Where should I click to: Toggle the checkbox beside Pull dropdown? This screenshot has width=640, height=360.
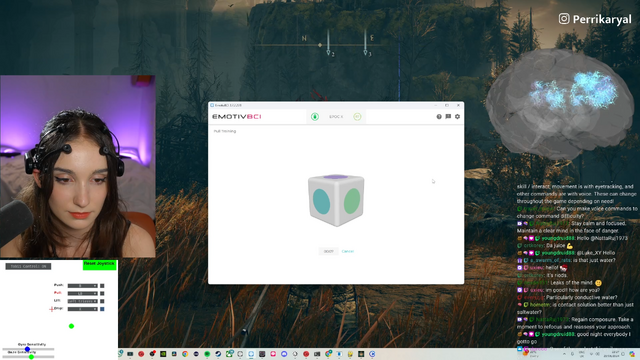[102, 293]
